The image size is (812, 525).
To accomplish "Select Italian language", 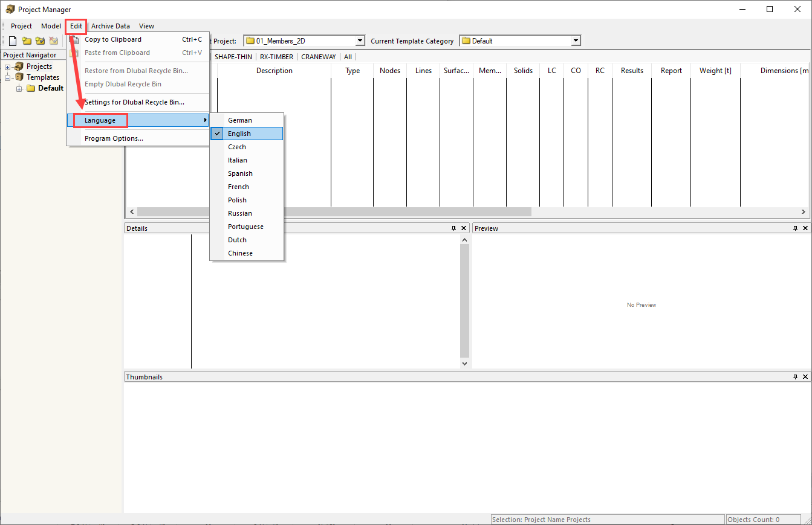I will (x=247, y=160).
